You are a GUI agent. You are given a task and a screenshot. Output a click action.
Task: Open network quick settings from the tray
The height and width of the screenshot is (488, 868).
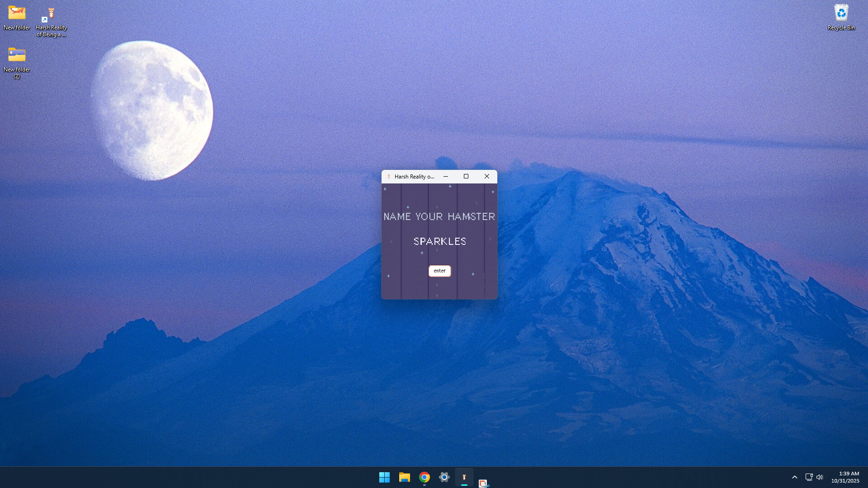point(808,477)
